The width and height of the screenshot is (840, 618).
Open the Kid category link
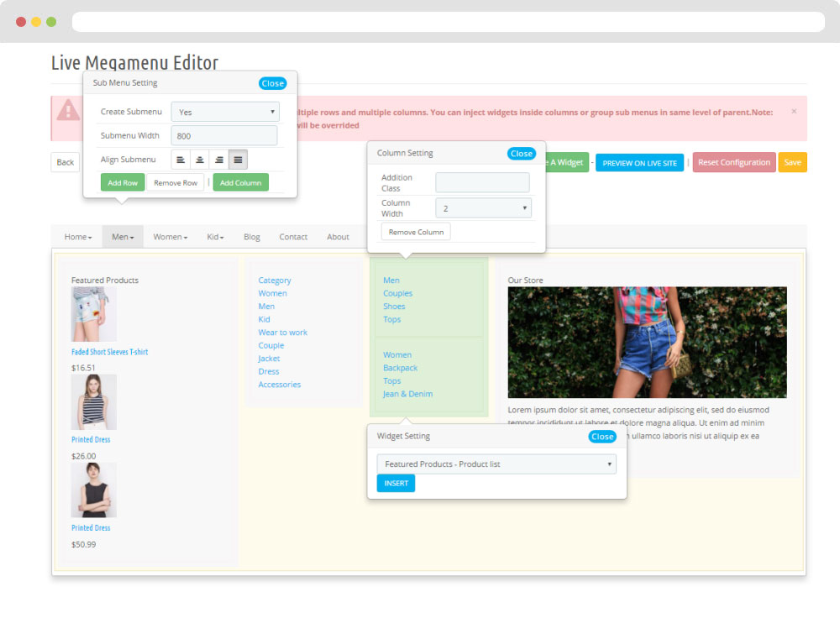coord(264,319)
